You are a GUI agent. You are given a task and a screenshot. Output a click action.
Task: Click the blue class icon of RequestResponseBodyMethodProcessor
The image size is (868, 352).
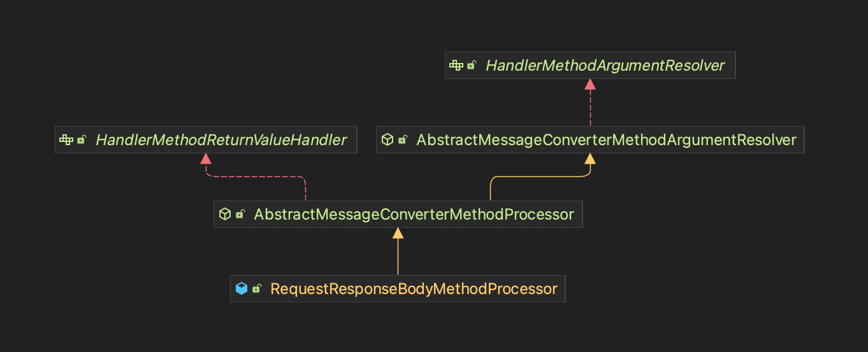tap(241, 289)
